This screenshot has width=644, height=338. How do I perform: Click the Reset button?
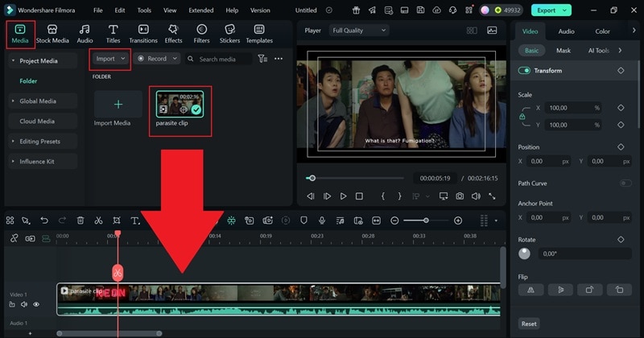click(x=529, y=324)
